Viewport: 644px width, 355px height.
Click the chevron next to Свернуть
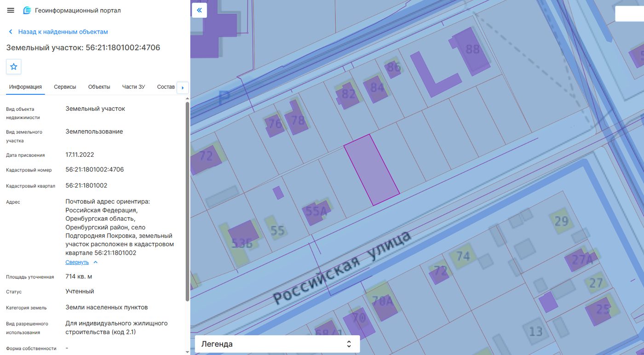click(x=96, y=262)
